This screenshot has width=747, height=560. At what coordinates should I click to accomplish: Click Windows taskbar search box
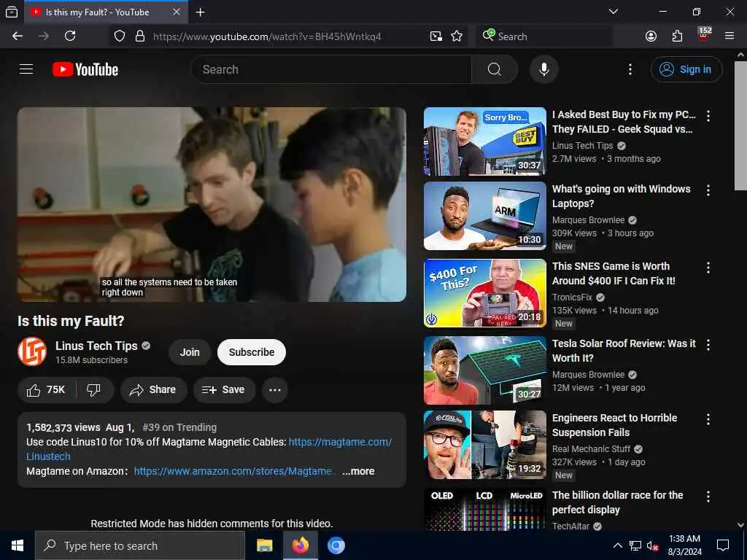point(140,545)
